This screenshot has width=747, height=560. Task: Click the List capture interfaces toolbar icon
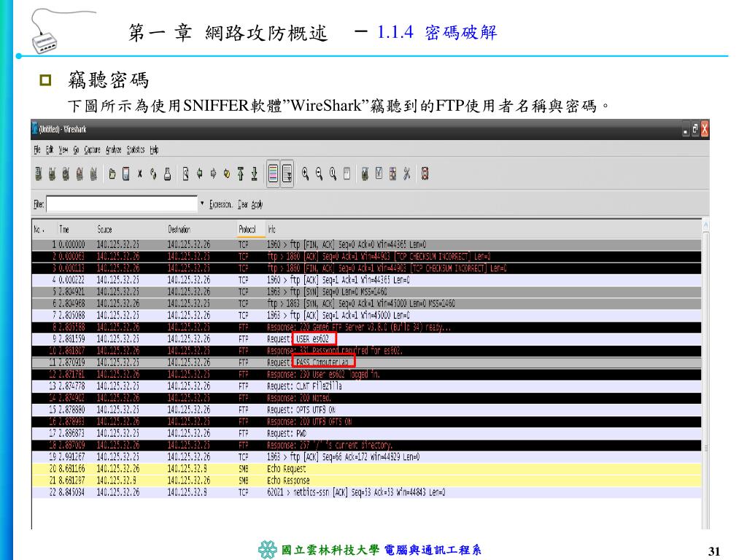click(x=39, y=174)
